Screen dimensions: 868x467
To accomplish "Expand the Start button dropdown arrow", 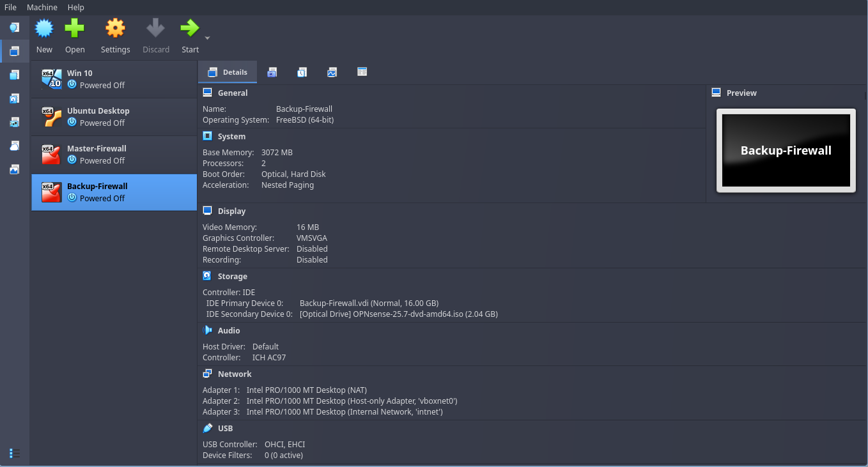I will (207, 38).
